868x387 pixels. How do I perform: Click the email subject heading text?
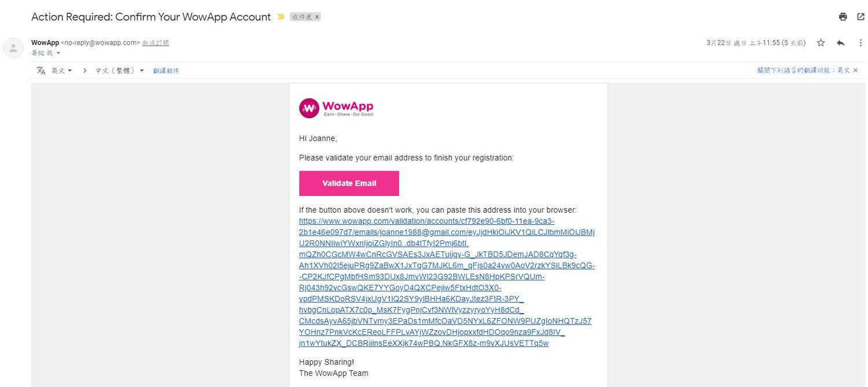point(151,17)
